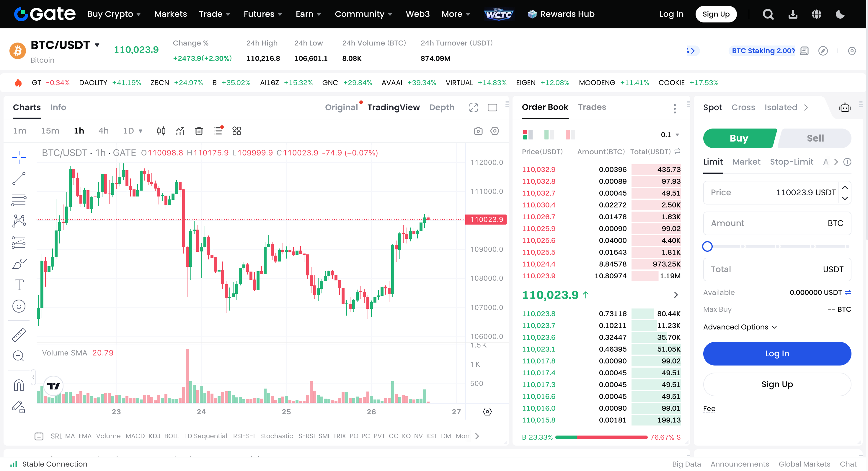Open the search icon in header

pyautogui.click(x=768, y=14)
